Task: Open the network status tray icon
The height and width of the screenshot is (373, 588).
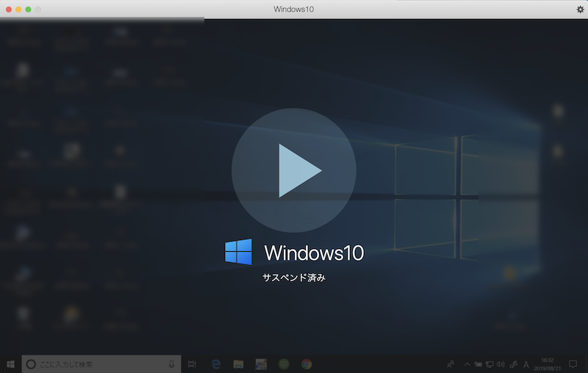Action: pos(490,363)
